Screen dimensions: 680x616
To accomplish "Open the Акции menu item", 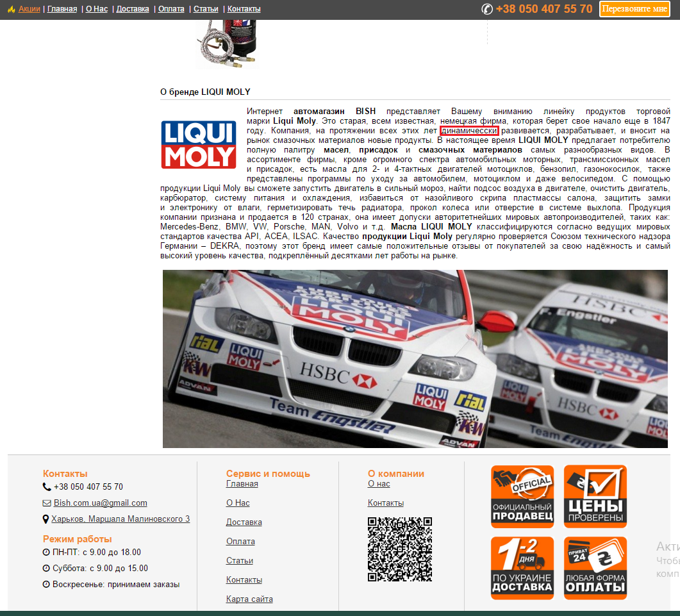I will pos(29,9).
